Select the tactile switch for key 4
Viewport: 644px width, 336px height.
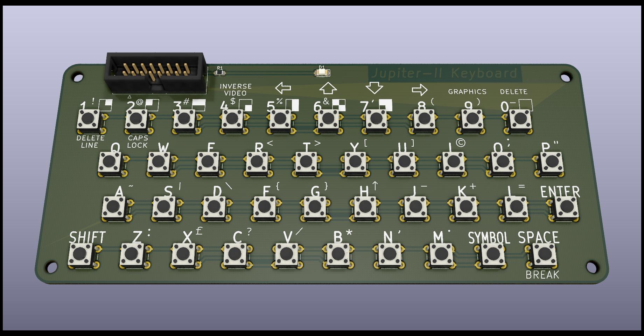[233, 121]
